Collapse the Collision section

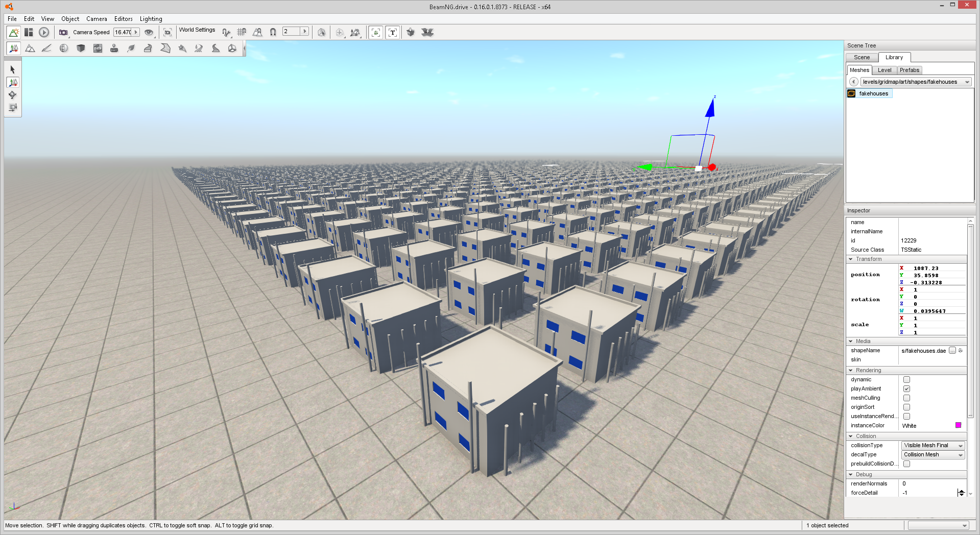851,436
